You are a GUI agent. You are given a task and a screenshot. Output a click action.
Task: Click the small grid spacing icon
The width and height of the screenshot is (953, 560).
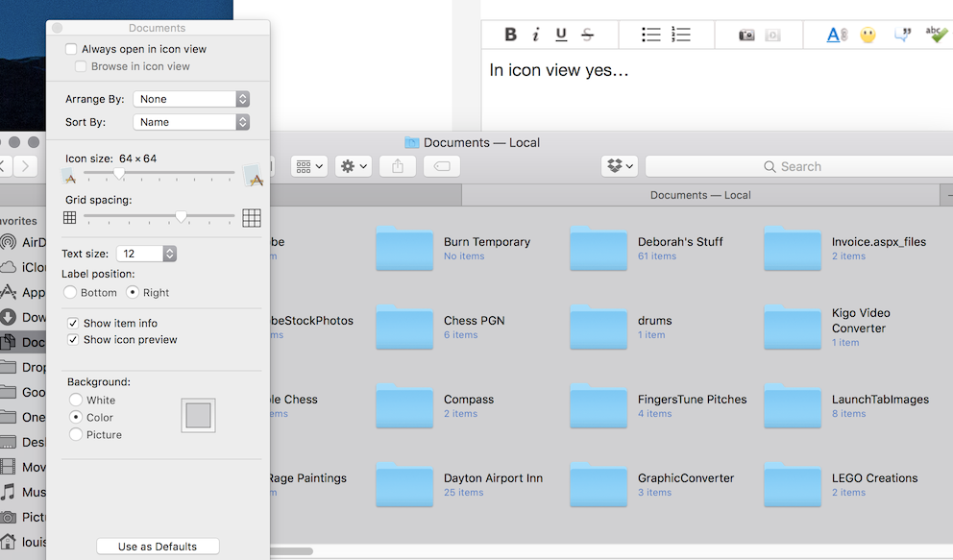tap(70, 217)
